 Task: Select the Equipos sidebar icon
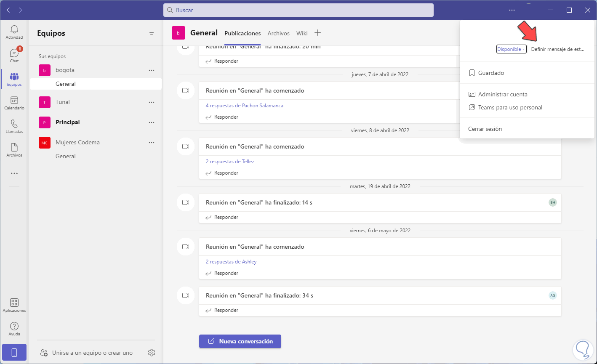point(14,79)
